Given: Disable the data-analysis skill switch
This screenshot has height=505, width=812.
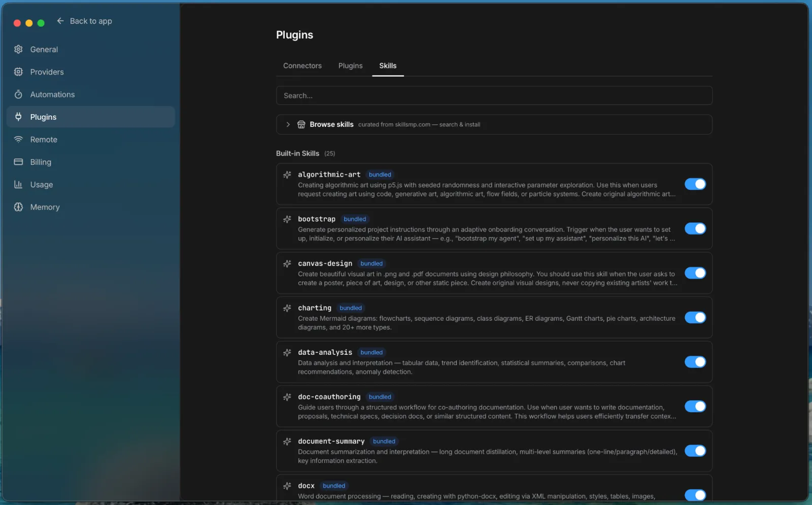Looking at the screenshot, I should 695,362.
